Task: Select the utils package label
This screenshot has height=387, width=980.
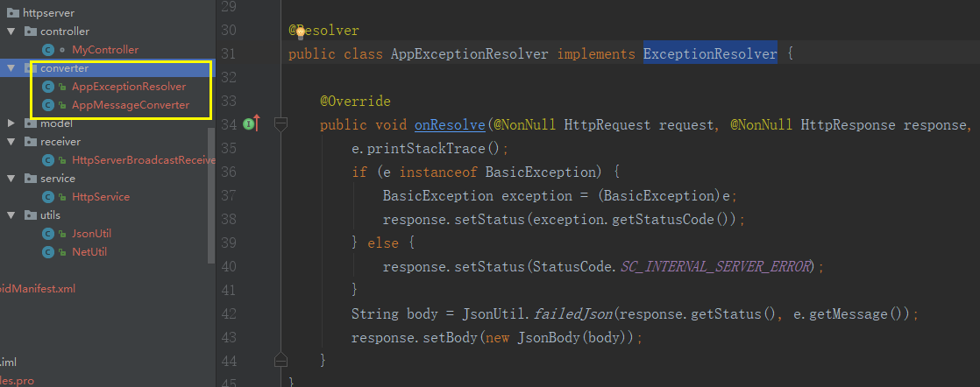Action: (x=51, y=215)
